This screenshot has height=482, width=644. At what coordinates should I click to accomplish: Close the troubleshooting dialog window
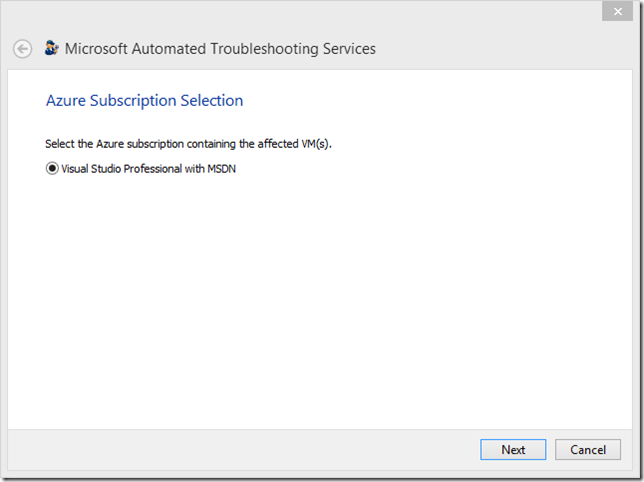pyautogui.click(x=617, y=11)
